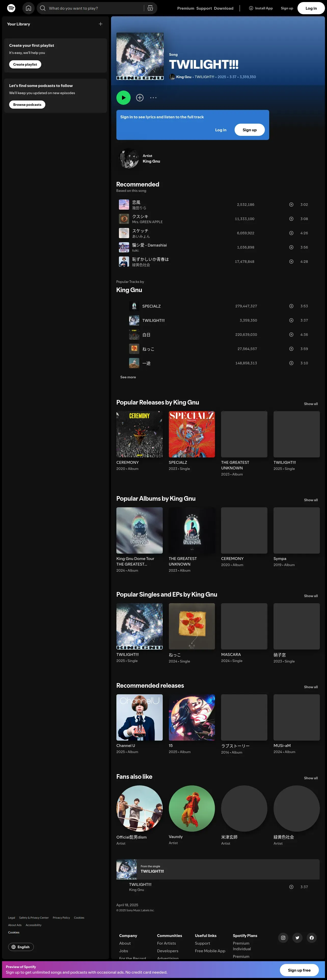The width and height of the screenshot is (327, 980).
Task: Show all Popular Releases by King Gnu
Action: (x=311, y=404)
